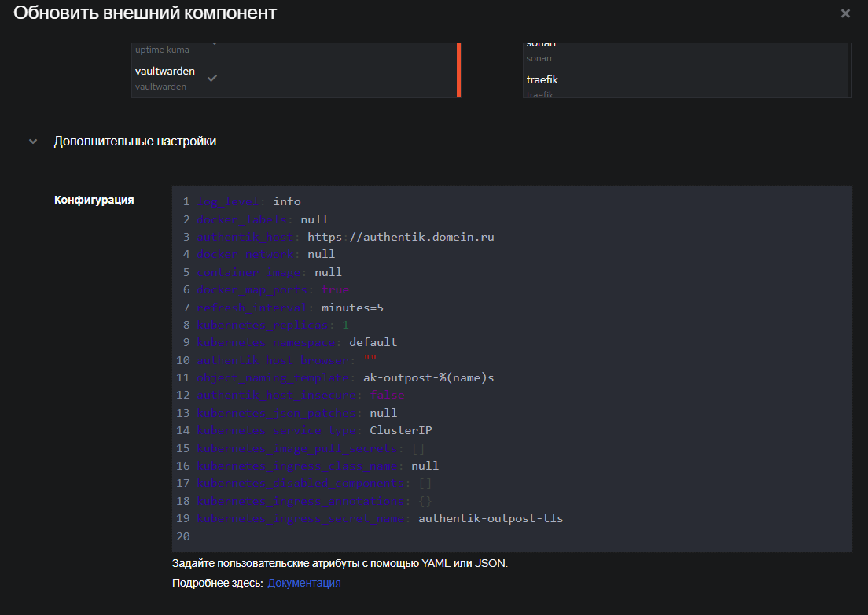Click the docker_map_ports true value
The width and height of the screenshot is (868, 615).
(335, 289)
